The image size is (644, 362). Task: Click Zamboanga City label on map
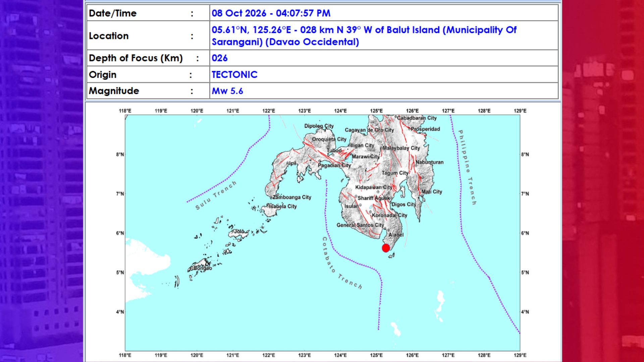click(292, 197)
